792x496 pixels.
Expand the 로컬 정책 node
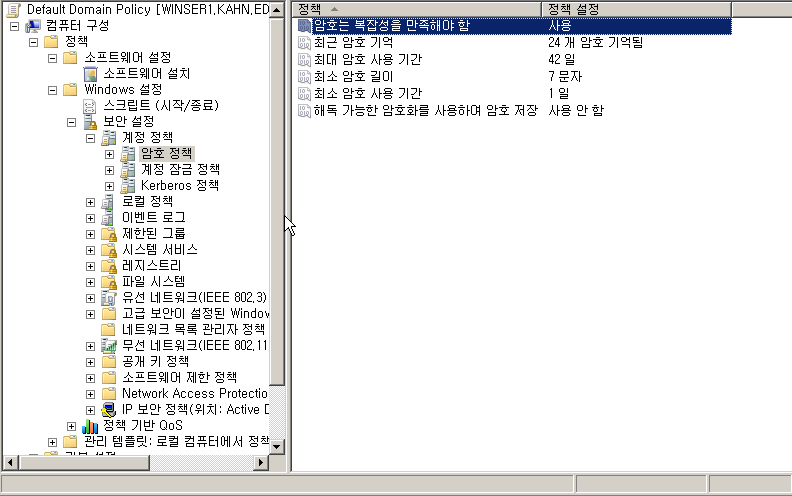pyautogui.click(x=90, y=203)
